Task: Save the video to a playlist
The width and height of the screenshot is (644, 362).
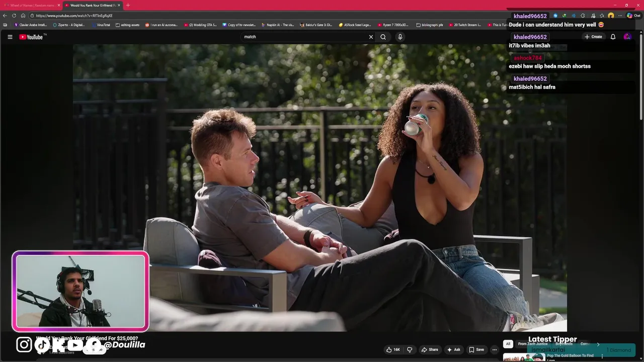Action: (x=476, y=349)
